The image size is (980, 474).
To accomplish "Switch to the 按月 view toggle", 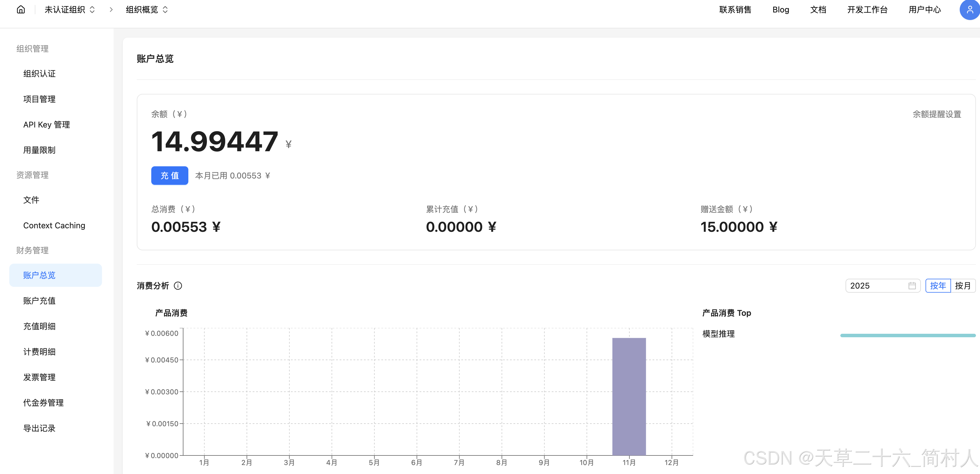I will click(963, 286).
